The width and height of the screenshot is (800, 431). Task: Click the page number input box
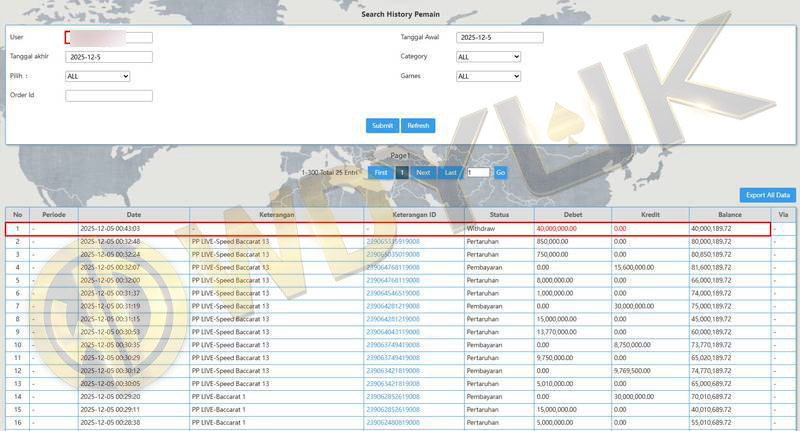[478, 172]
